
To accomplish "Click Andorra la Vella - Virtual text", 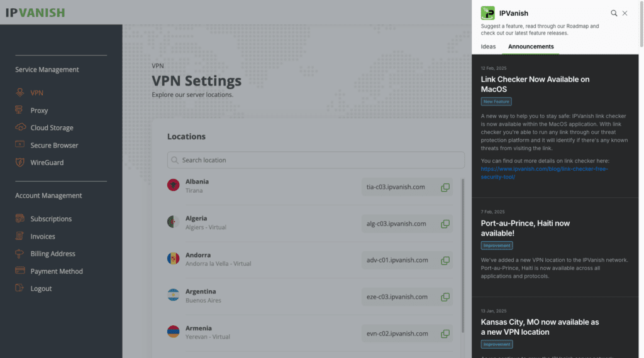I will pyautogui.click(x=218, y=264).
